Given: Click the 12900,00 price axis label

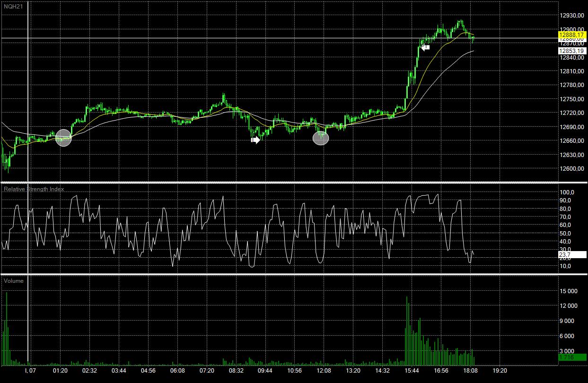Looking at the screenshot, I should pos(571,29).
